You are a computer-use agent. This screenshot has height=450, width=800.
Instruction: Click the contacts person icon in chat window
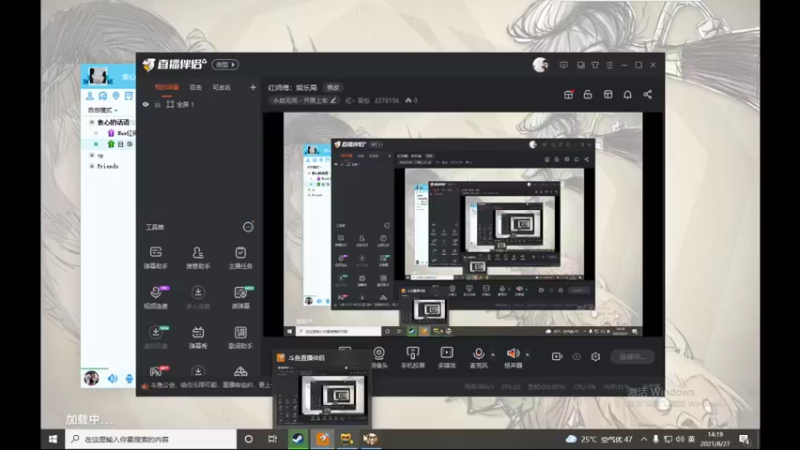[x=90, y=95]
